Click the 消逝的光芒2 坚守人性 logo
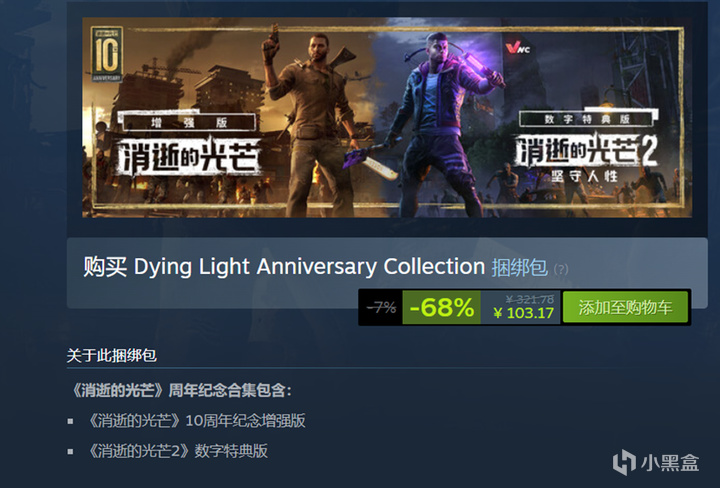 (585, 157)
